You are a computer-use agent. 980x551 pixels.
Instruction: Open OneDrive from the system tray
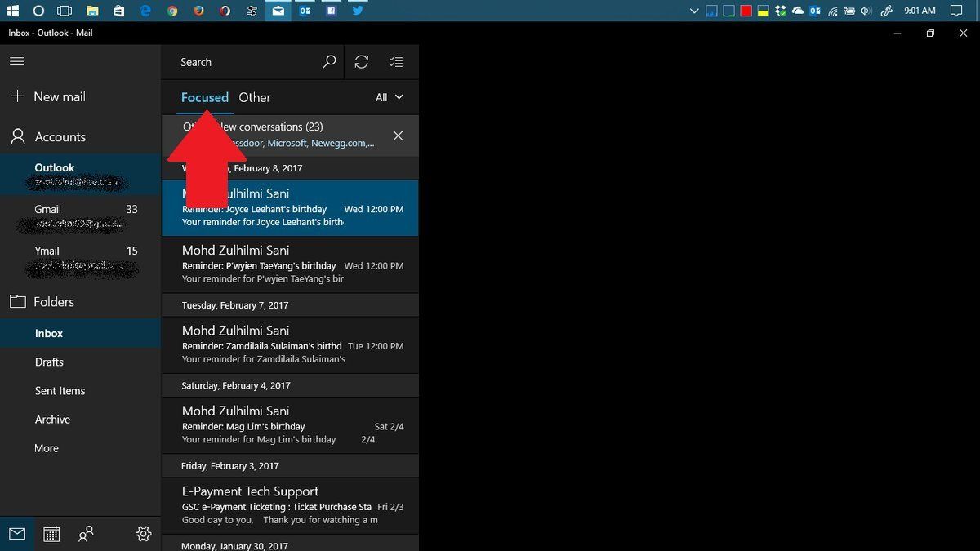(799, 11)
